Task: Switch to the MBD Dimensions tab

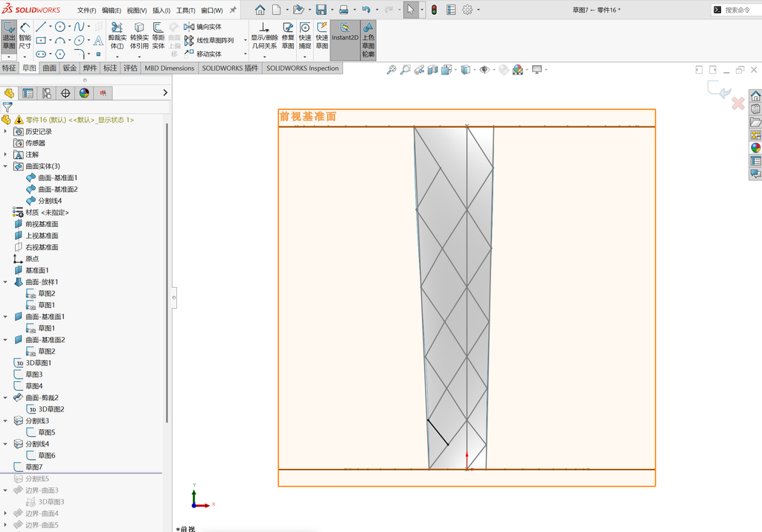Action: coord(169,68)
